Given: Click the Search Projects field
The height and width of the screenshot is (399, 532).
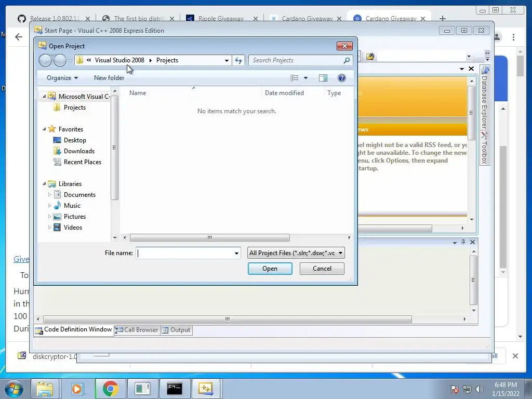Looking at the screenshot, I should coord(295,60).
